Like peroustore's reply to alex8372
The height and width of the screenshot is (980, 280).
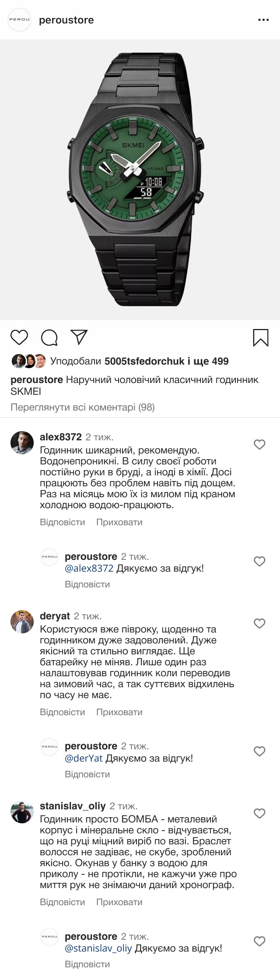259,561
